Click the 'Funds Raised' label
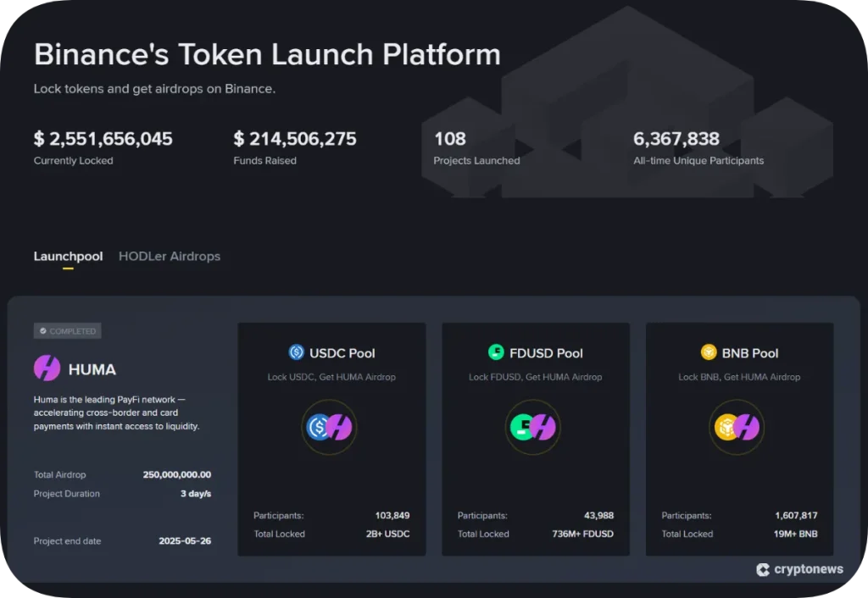 pyautogui.click(x=264, y=160)
